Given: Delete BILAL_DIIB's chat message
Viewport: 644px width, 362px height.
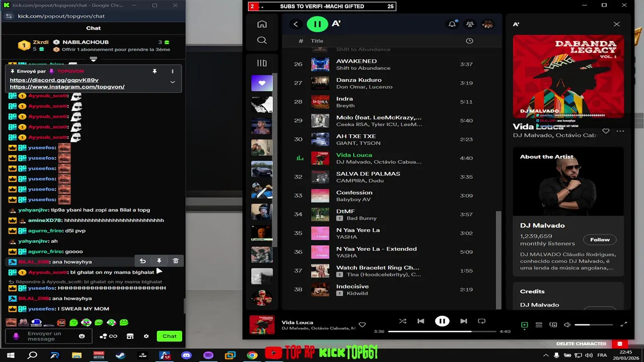Looking at the screenshot, I should pos(176,261).
